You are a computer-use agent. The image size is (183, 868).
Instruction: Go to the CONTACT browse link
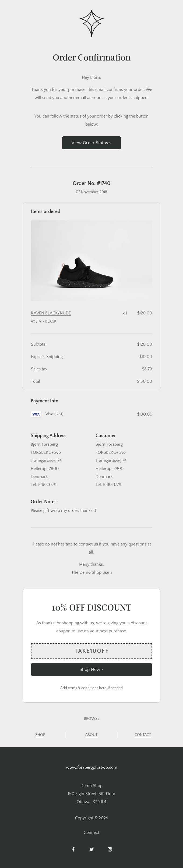coord(143,735)
